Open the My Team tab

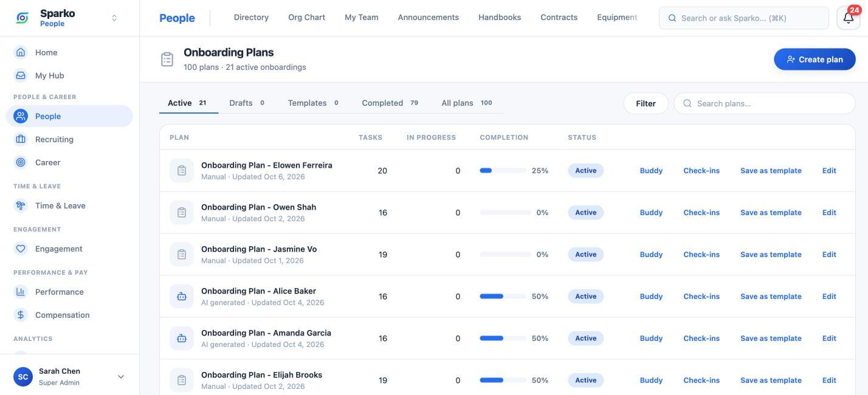[x=362, y=17]
